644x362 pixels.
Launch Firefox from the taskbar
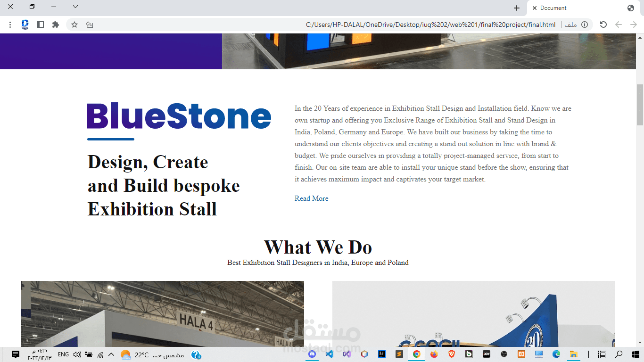[434, 354]
